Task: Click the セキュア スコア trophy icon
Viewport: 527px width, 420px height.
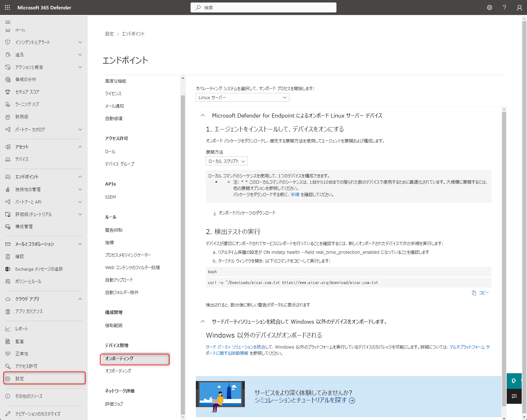Action: click(8, 92)
